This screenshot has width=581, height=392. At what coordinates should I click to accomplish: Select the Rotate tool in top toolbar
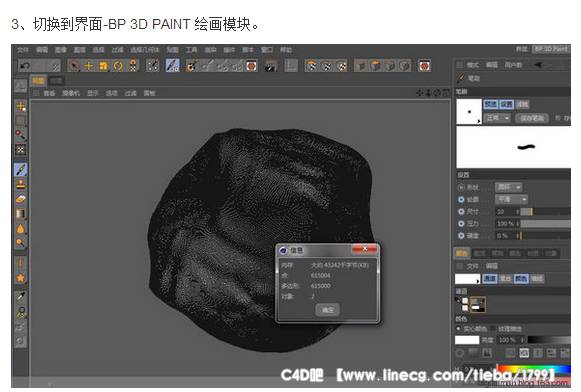tap(118, 66)
